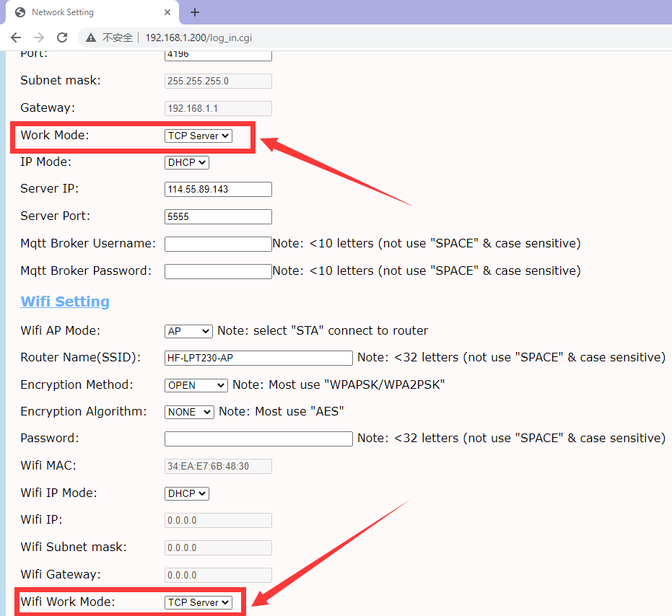
Task: Open a new browser tab
Action: [195, 12]
